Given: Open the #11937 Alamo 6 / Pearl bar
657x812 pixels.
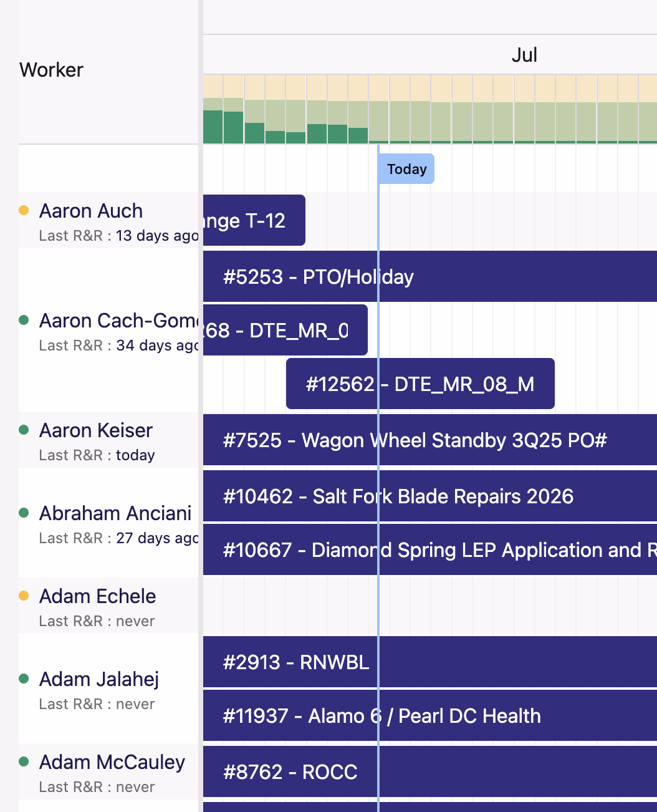Looking at the screenshot, I should coord(430,715).
